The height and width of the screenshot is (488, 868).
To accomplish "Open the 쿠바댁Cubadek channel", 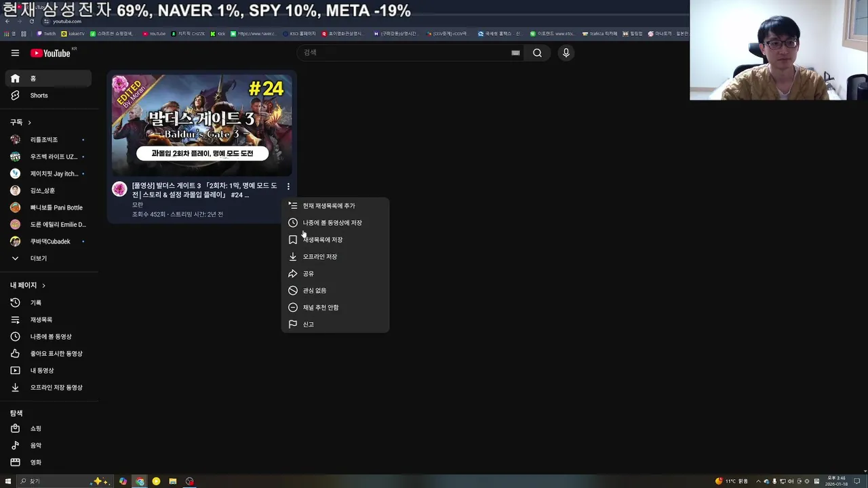I will click(x=48, y=241).
